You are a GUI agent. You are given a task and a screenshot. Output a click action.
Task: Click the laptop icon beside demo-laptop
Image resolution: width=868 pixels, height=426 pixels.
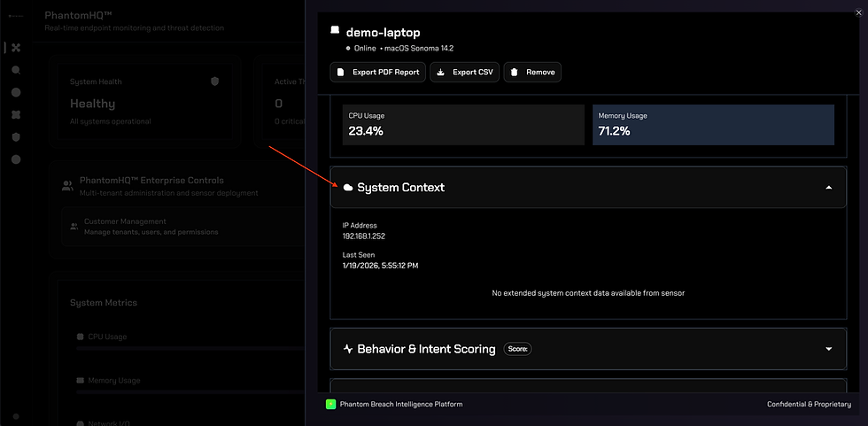click(335, 31)
